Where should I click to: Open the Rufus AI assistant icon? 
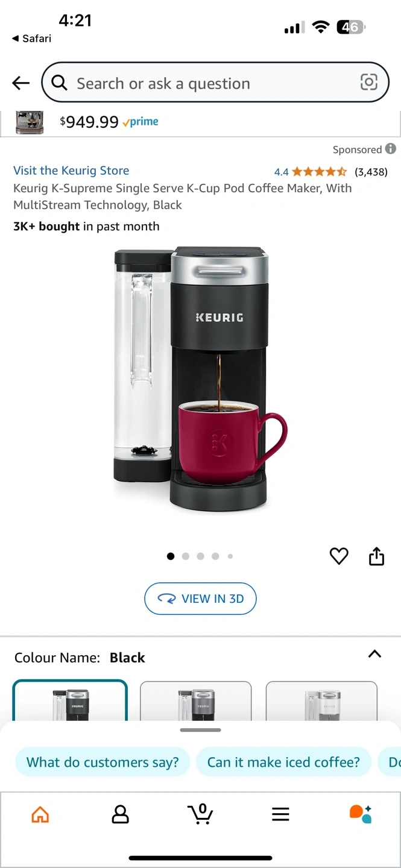pyautogui.click(x=361, y=814)
